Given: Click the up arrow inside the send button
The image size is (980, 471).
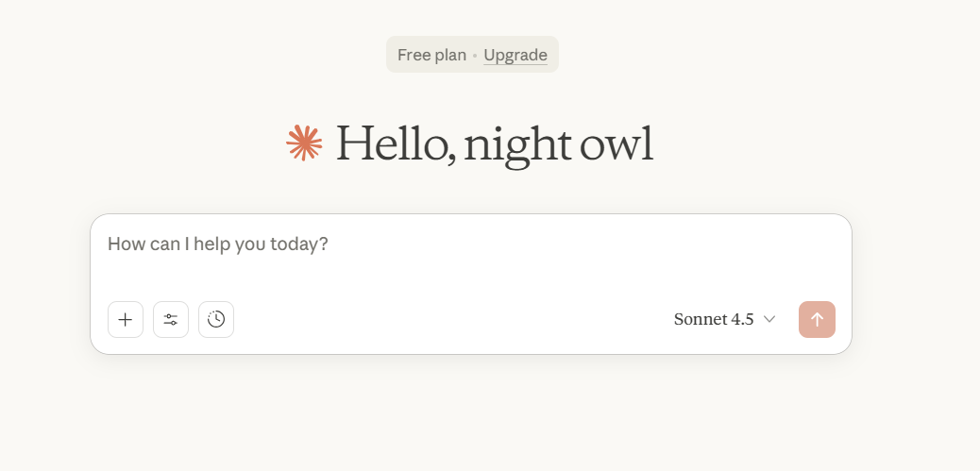Looking at the screenshot, I should pyautogui.click(x=817, y=319).
